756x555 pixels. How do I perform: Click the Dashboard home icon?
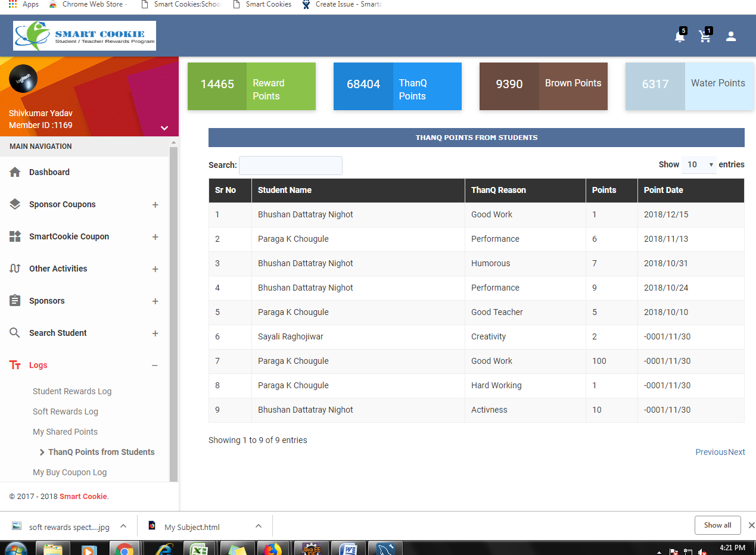(15, 172)
